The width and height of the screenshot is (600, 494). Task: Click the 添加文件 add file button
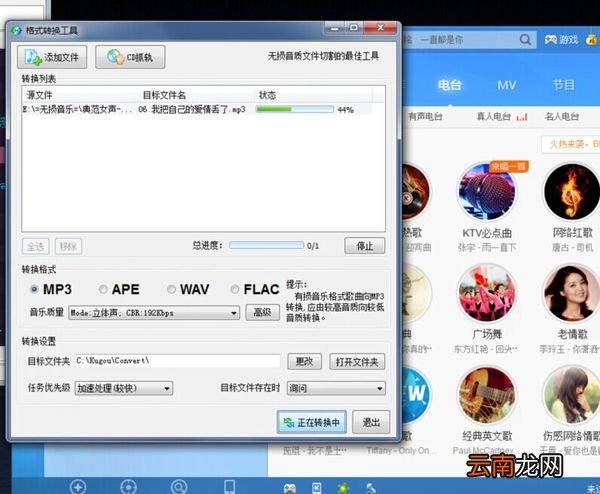[x=52, y=57]
